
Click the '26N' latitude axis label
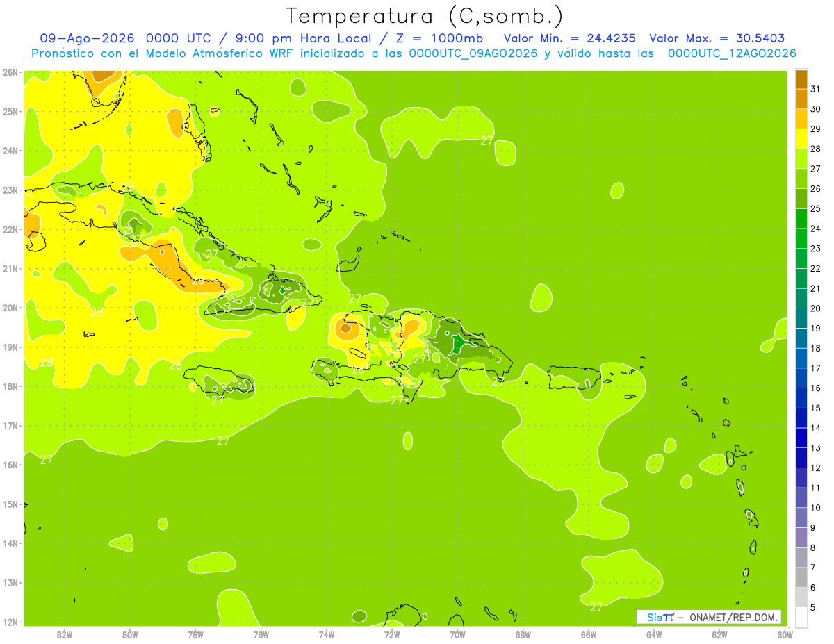[x=10, y=72]
